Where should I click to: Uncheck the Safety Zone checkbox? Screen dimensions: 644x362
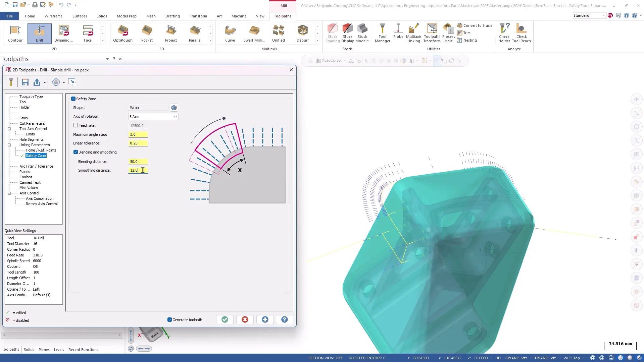73,99
